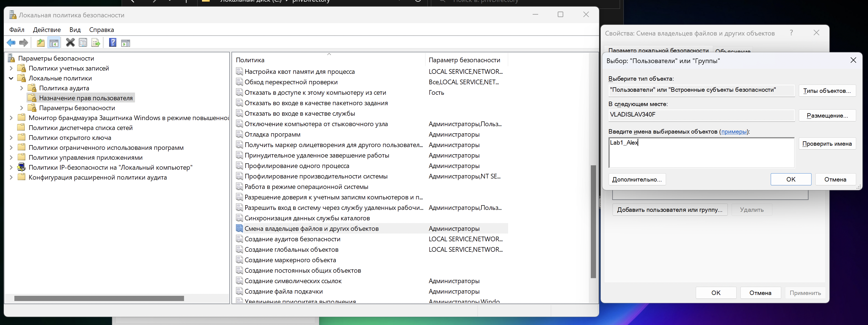Screen dimensions: 868x325
Task: Click the Проверить имена button
Action: pyautogui.click(x=827, y=144)
